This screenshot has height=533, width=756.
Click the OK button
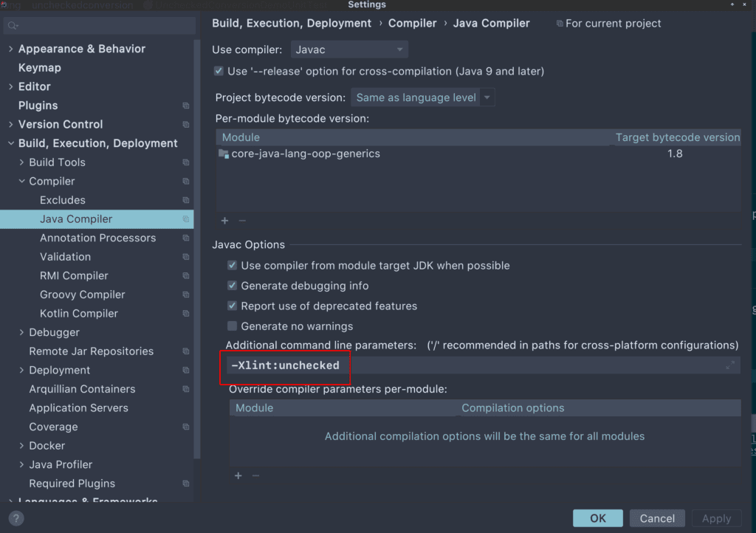[x=597, y=517]
